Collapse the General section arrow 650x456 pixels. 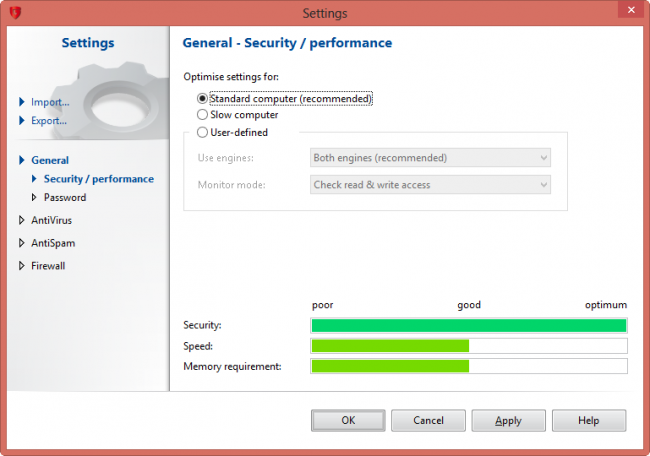(22, 160)
